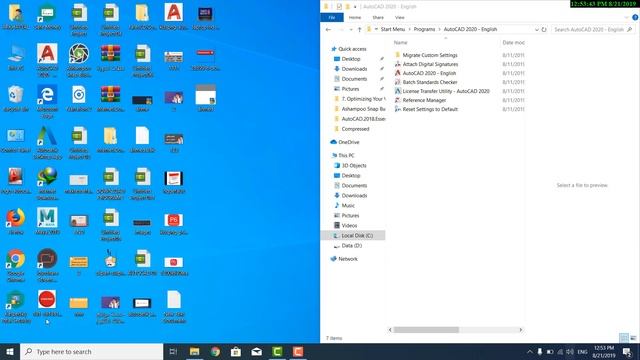Show hidden system tray icons
The image size is (640, 360).
click(x=529, y=351)
